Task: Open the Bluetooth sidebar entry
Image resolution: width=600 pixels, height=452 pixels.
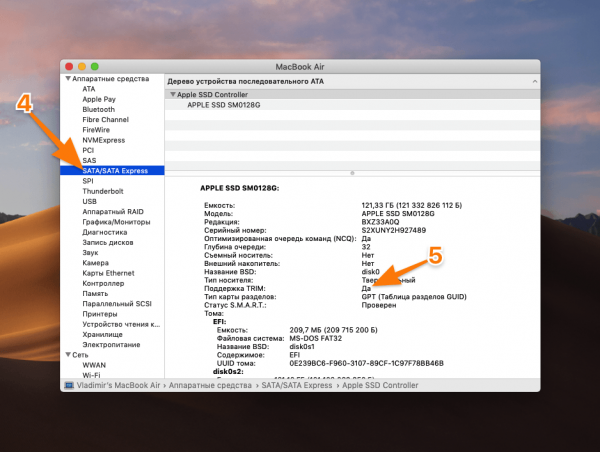Action: 98,109
